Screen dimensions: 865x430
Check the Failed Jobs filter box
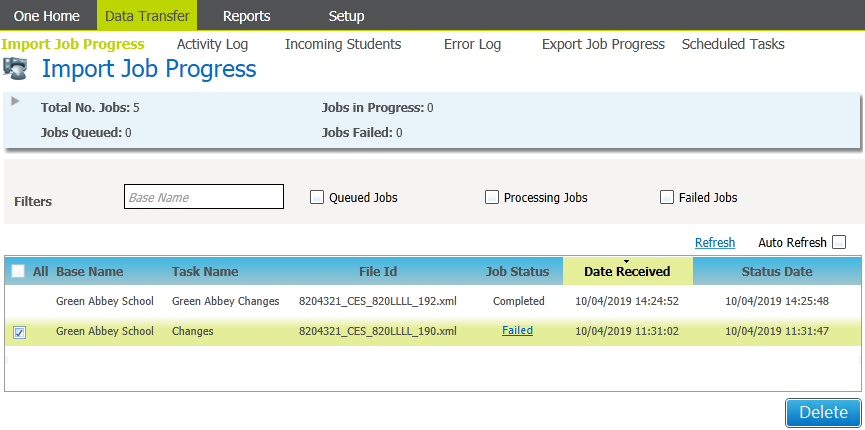(667, 197)
